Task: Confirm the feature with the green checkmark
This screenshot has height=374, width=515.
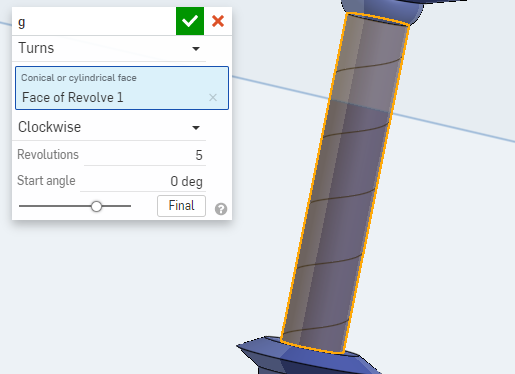Action: pyautogui.click(x=190, y=21)
